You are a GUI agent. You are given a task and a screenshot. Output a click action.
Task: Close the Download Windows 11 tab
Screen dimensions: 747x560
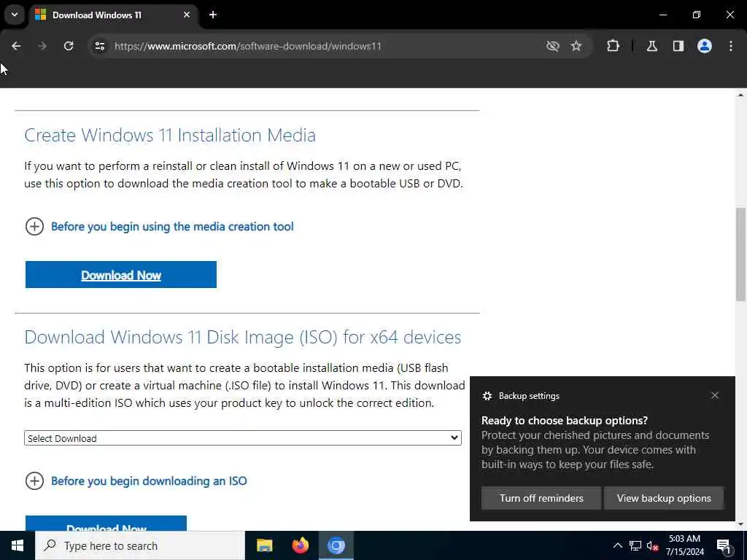click(x=187, y=15)
